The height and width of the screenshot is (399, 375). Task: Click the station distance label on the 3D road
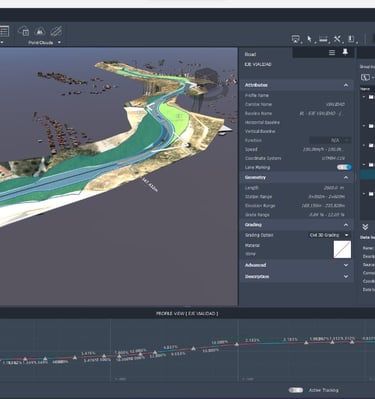tap(150, 184)
